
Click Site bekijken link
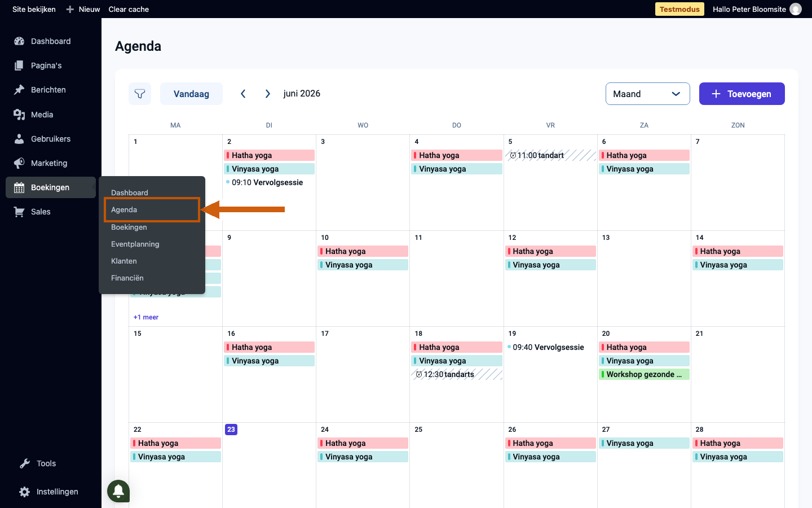click(34, 9)
